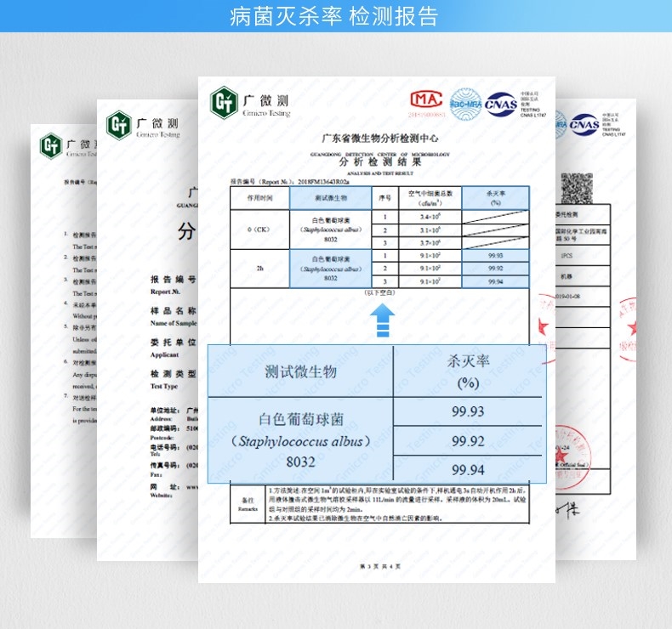
Task: Click the green GT logo on center report
Action: tap(225, 103)
